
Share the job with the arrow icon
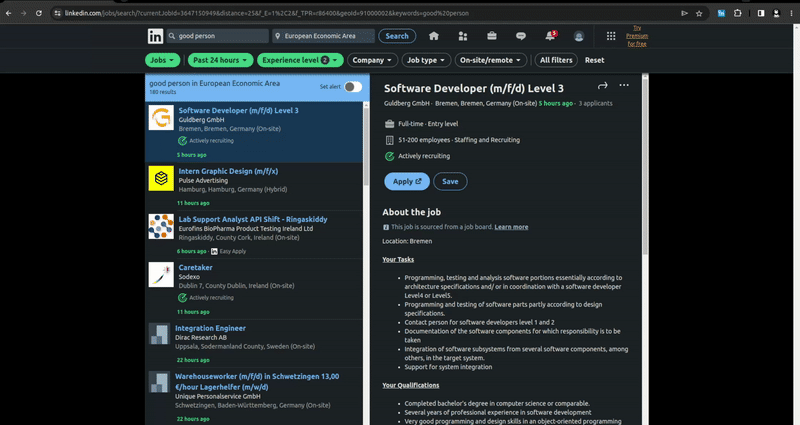[x=603, y=85]
